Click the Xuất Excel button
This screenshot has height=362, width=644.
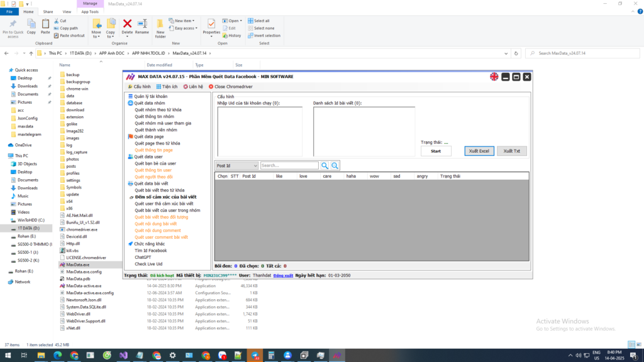point(479,151)
